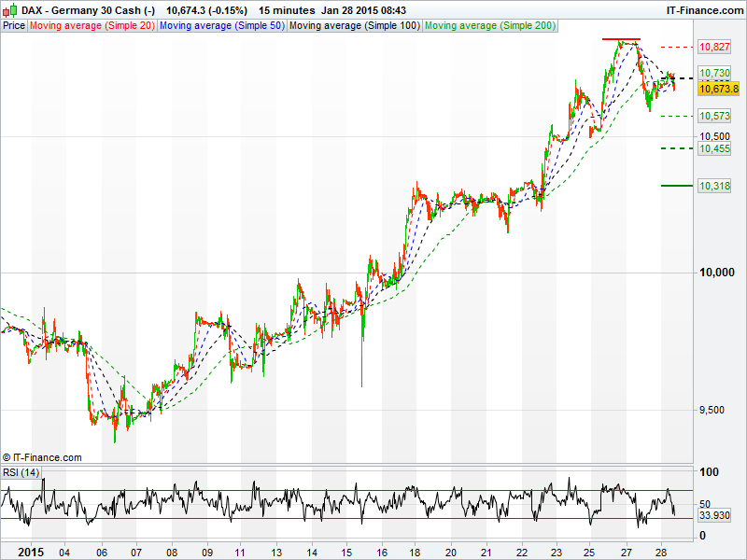This screenshot has height=560, width=747.
Task: Select the 10,318 support level tag
Action: click(x=714, y=187)
